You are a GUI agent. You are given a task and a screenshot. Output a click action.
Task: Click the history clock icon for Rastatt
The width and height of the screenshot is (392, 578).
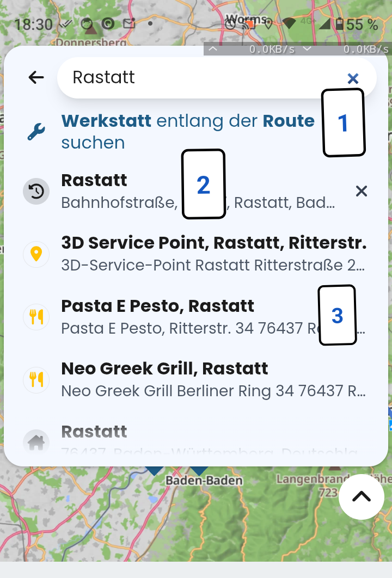36,192
